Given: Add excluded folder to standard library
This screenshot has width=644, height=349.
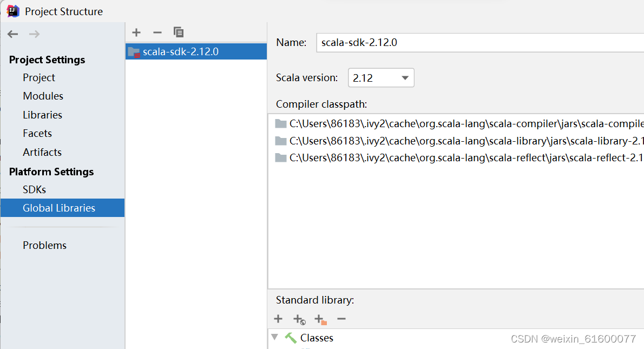Looking at the screenshot, I should (320, 319).
